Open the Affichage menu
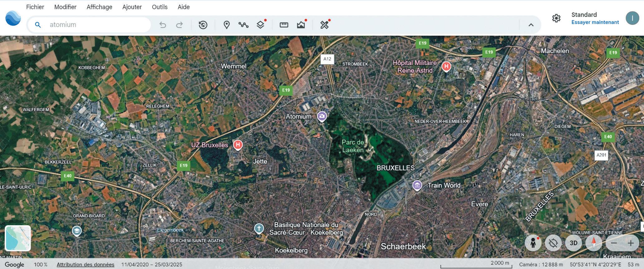The height and width of the screenshot is (269, 644). coord(100,7)
